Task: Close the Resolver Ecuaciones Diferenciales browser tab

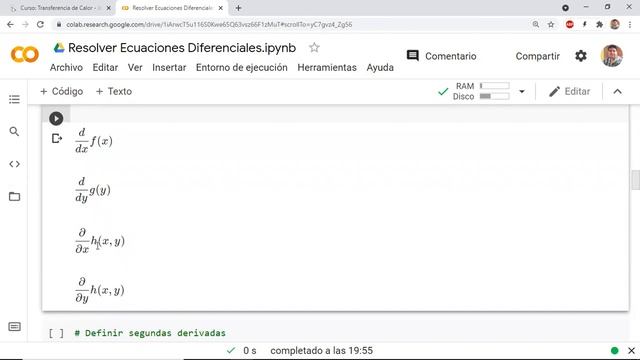Action: [x=220, y=8]
